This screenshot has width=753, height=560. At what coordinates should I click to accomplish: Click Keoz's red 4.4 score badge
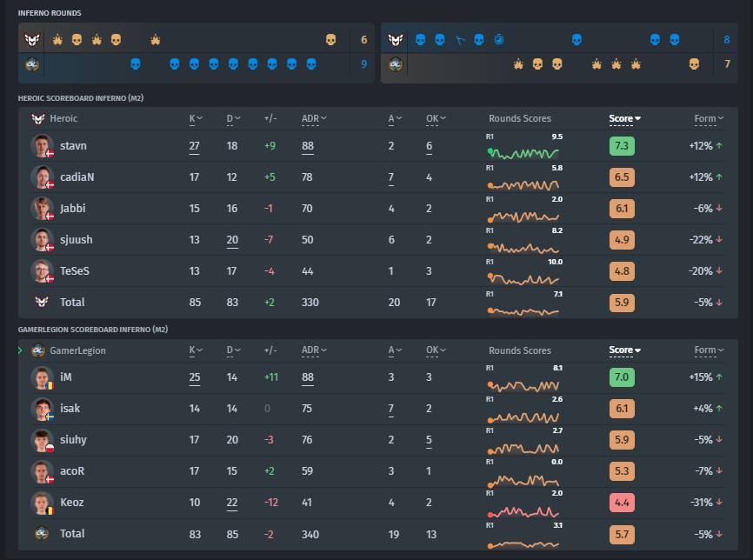point(622,503)
